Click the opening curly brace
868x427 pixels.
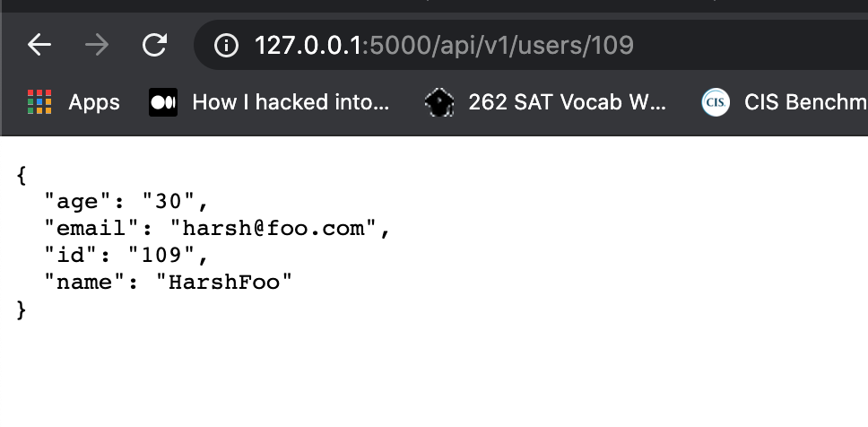tap(22, 175)
